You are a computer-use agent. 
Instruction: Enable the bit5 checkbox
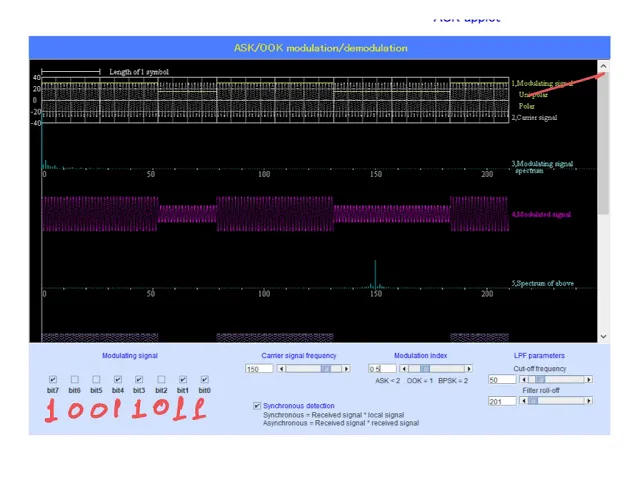coord(96,380)
